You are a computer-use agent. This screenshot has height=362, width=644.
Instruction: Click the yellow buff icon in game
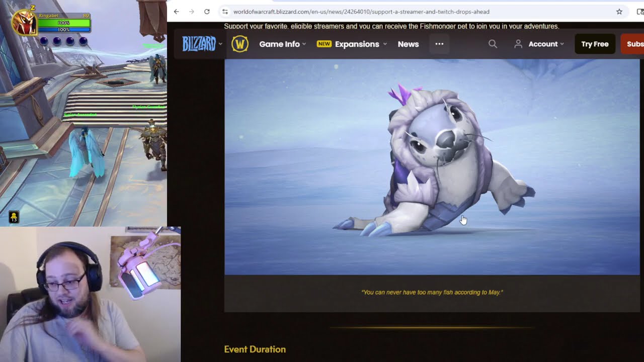pos(14,217)
